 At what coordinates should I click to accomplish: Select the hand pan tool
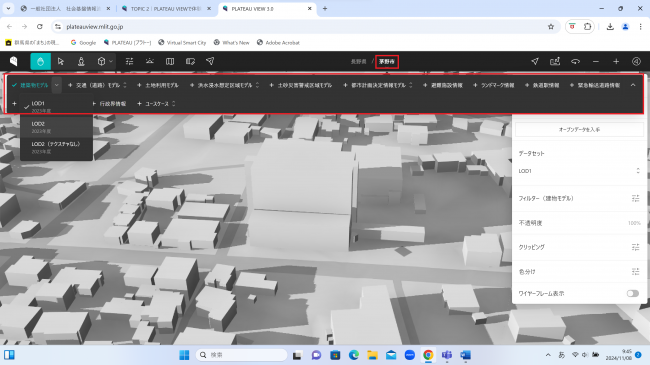click(41, 61)
